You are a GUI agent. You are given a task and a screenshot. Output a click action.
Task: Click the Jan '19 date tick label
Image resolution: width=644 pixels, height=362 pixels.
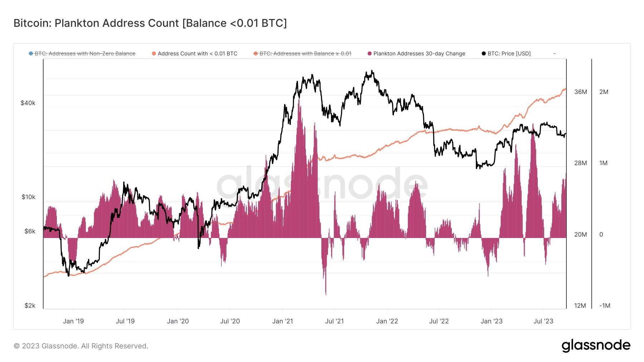[73, 321]
